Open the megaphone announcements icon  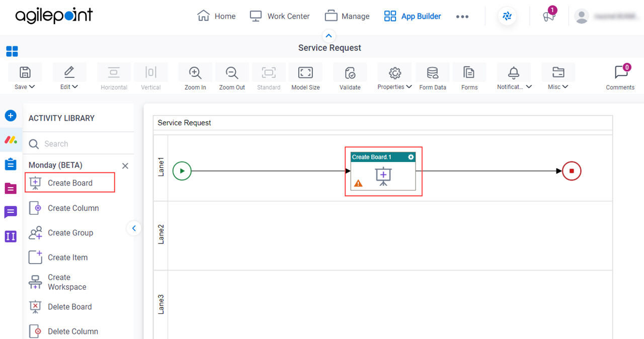tap(548, 16)
